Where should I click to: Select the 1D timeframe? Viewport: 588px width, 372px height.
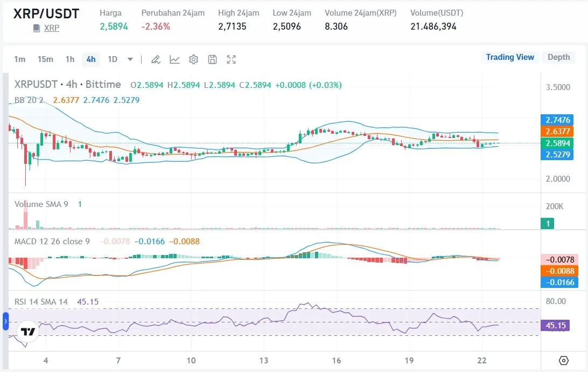113,59
